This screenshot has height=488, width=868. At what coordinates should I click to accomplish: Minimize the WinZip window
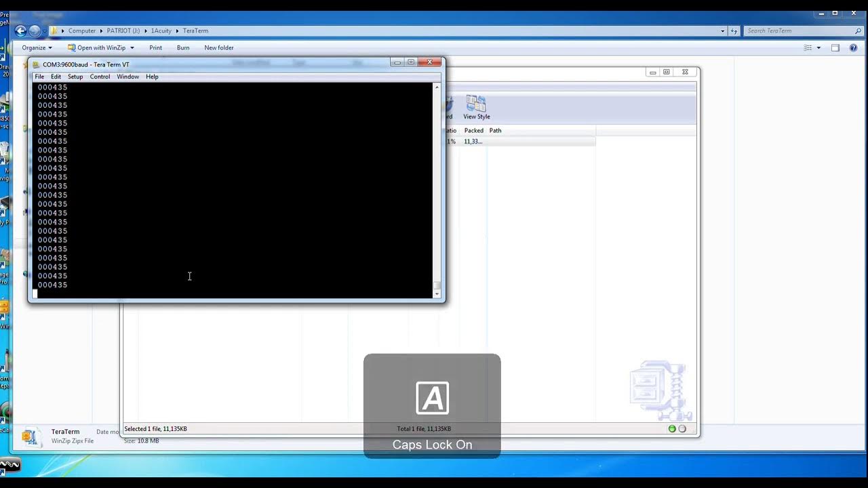652,72
